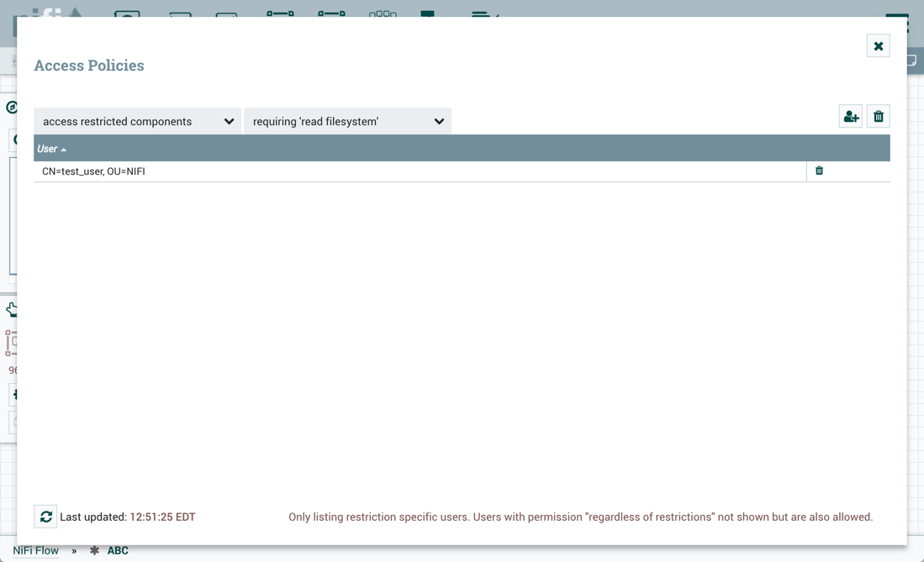Image resolution: width=924 pixels, height=562 pixels.
Task: Close the Access Policies dialog
Action: pyautogui.click(x=878, y=46)
